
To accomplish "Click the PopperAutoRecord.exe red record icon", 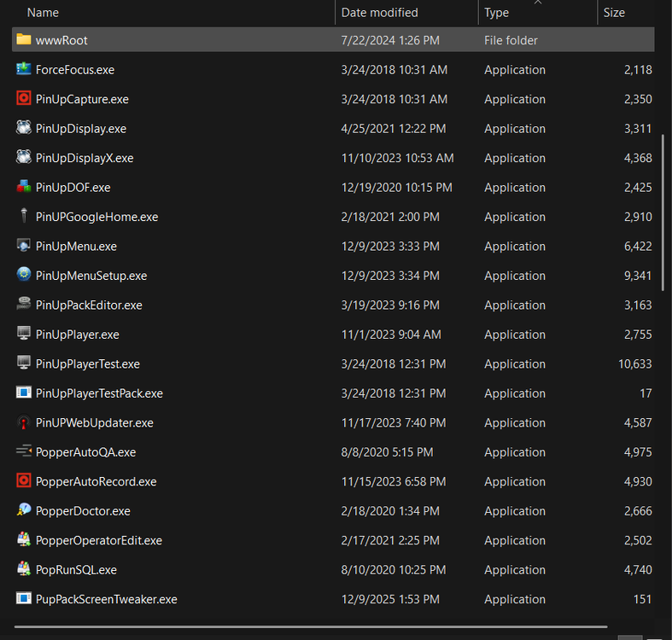I will 24,480.
